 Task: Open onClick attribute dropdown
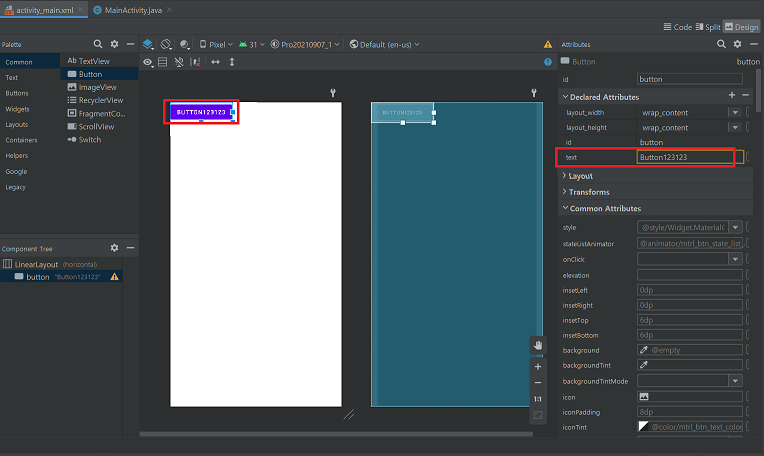pos(736,259)
